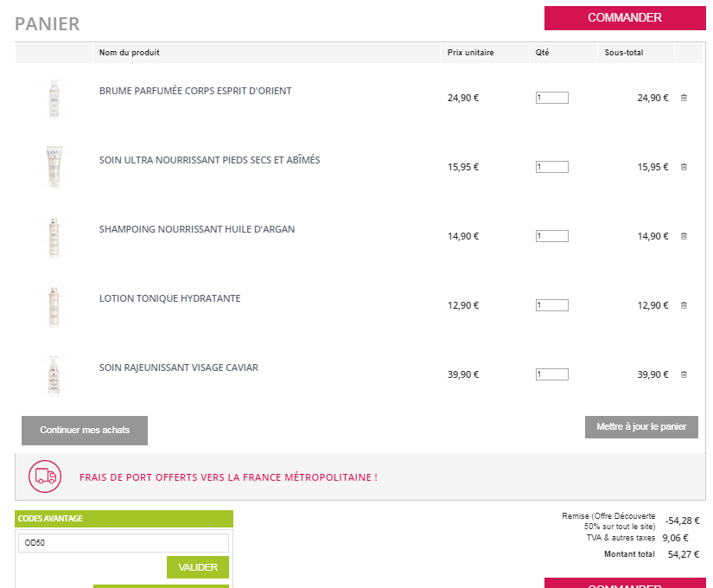Open Shampoing Nourrissant Huile d'Argan link
The height and width of the screenshot is (588, 713).
click(197, 229)
